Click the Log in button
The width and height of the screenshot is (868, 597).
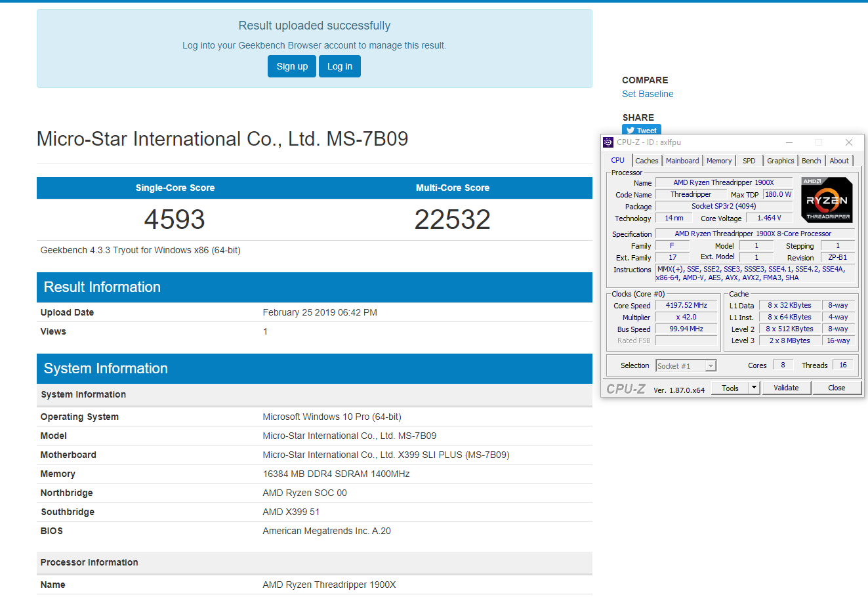point(340,66)
